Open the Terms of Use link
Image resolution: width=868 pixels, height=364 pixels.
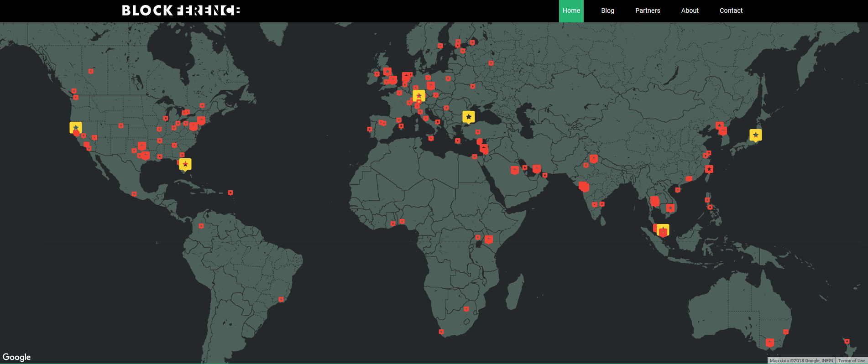coord(852,361)
